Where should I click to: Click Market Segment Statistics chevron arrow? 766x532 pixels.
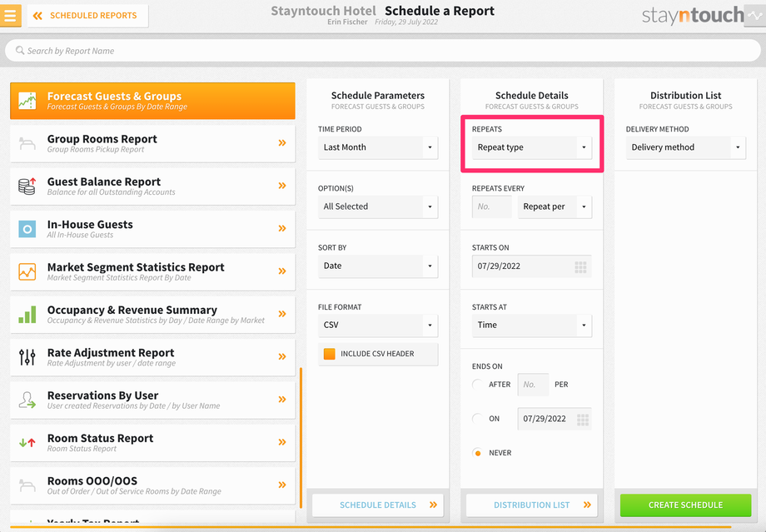coord(282,271)
